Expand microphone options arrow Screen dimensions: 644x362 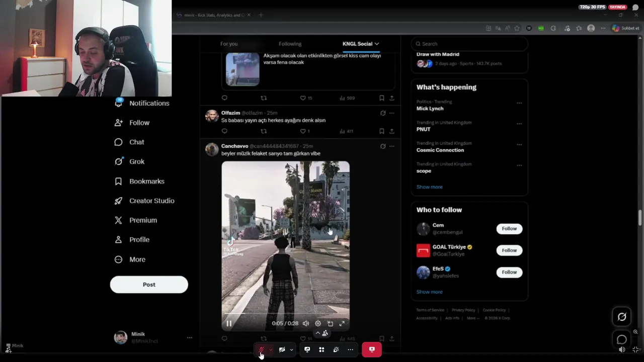(271, 349)
